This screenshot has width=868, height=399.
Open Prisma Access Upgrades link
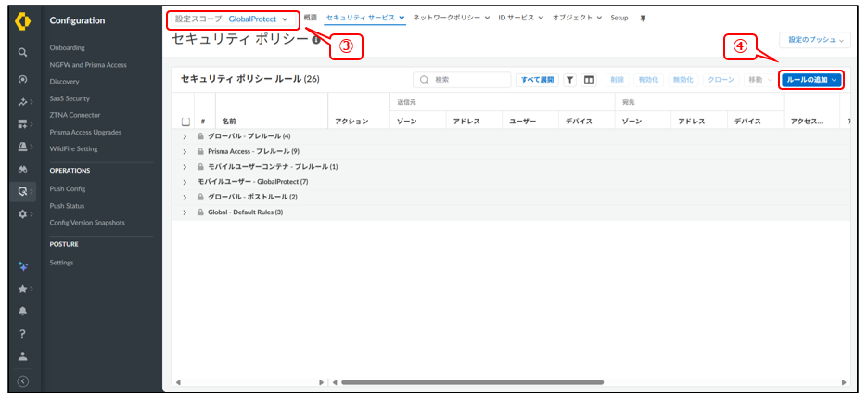(85, 133)
